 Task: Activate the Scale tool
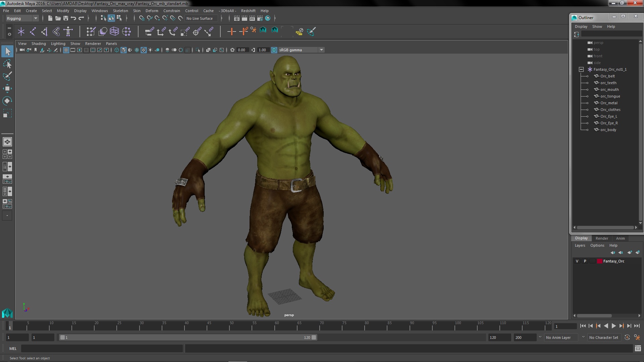7,113
